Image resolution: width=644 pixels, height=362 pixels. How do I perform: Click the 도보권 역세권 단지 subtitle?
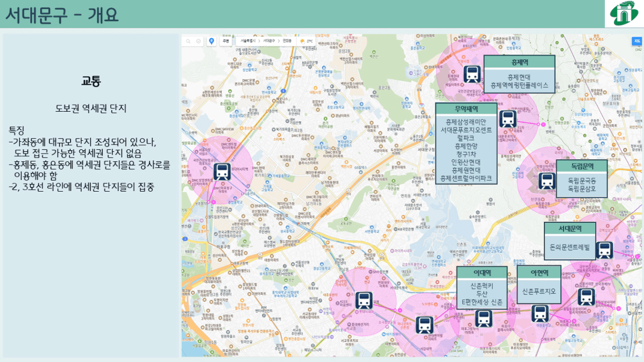tap(91, 109)
